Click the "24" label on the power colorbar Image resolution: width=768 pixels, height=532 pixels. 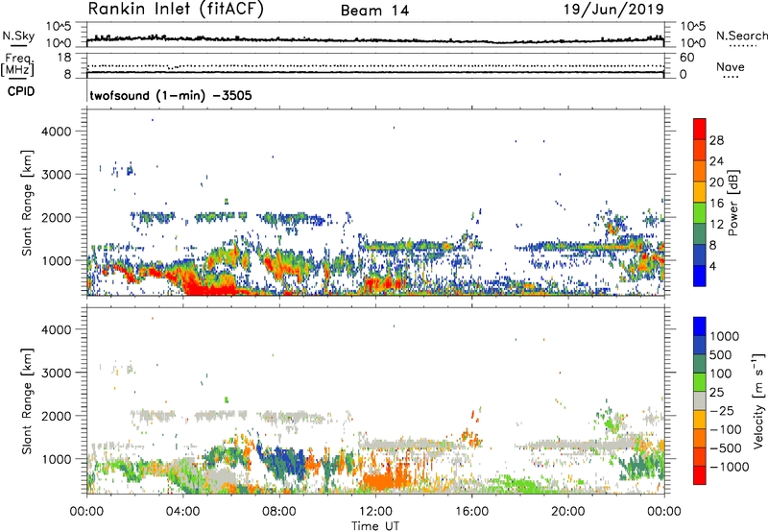pyautogui.click(x=716, y=161)
